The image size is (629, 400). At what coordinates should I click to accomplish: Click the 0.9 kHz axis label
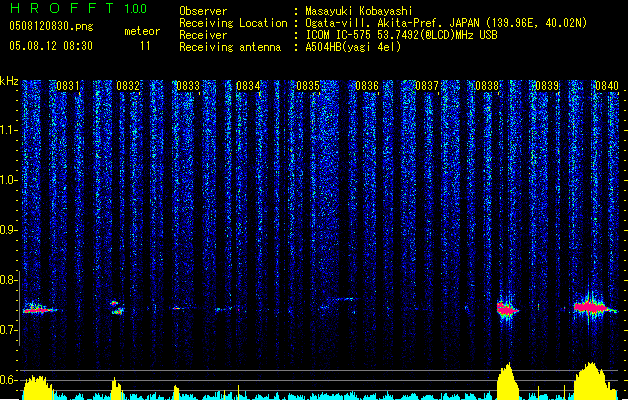(x=9, y=230)
